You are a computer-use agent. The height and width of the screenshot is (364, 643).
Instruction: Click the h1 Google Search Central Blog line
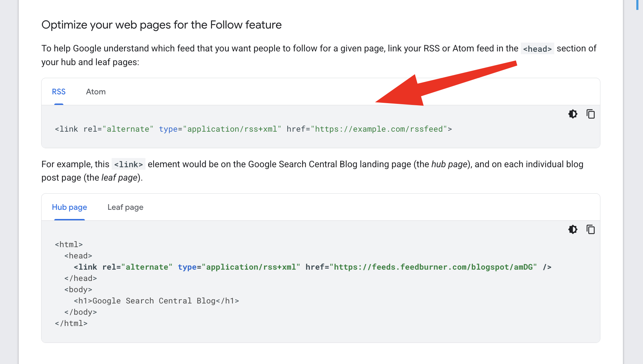tap(156, 301)
